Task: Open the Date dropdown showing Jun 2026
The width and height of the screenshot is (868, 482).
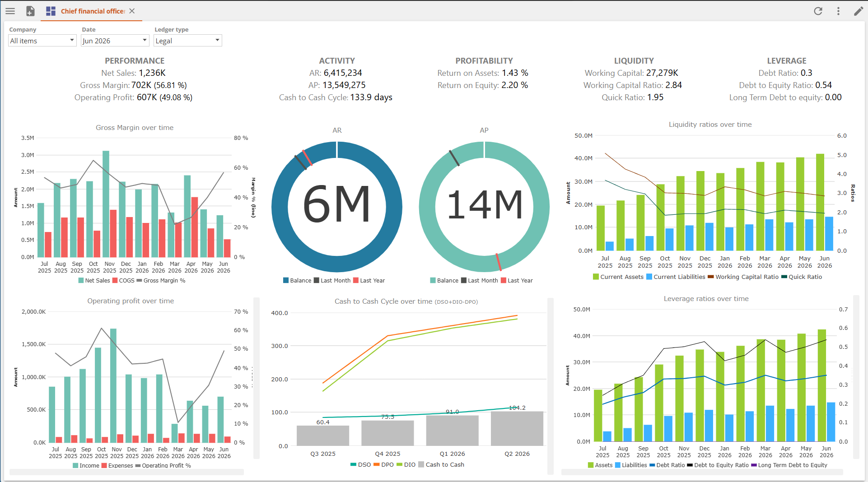Action: (115, 41)
